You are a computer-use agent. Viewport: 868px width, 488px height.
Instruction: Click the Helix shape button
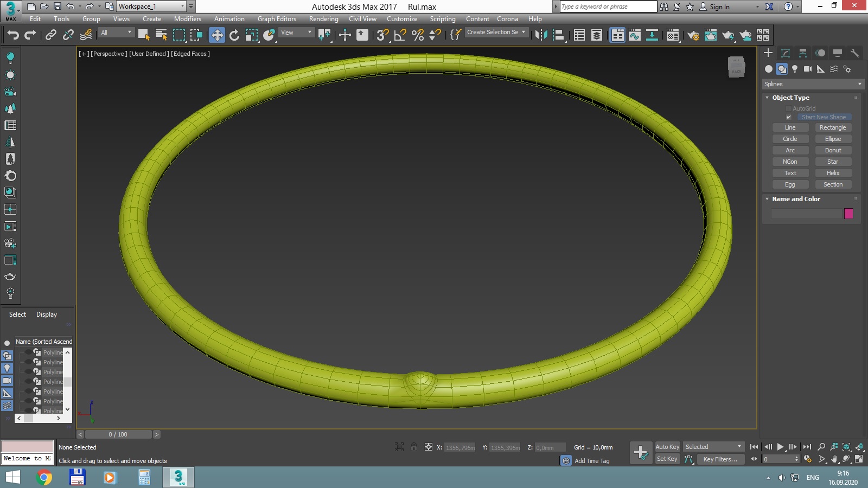tap(833, 173)
